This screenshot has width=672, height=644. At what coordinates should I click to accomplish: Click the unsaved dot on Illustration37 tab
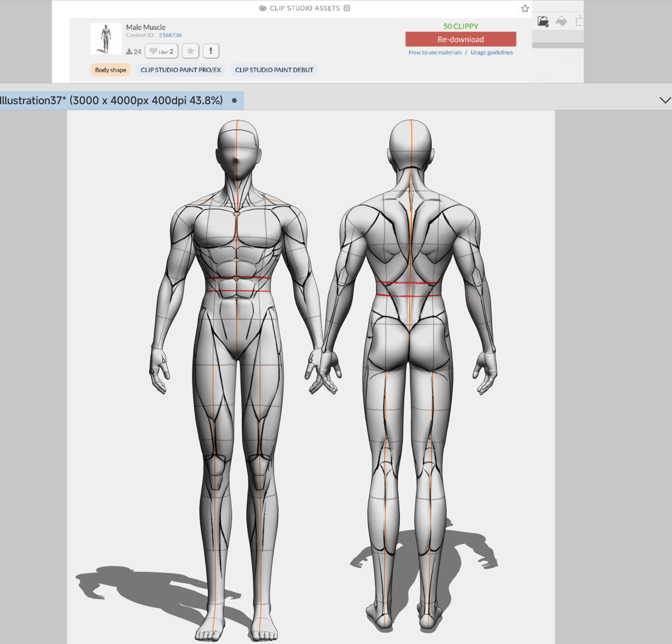pos(234,100)
